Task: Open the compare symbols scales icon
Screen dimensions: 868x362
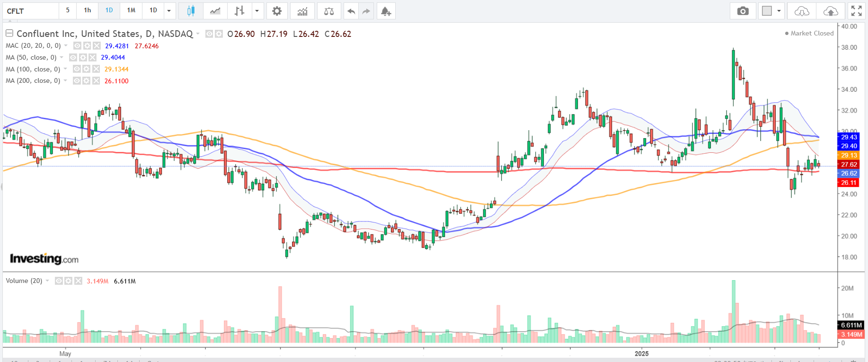Action: click(x=329, y=11)
